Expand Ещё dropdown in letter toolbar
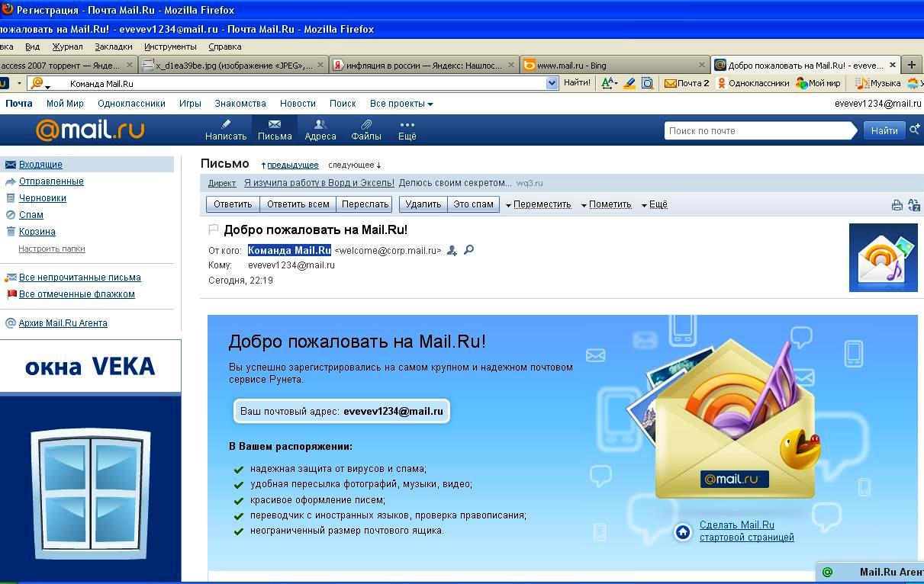The width and height of the screenshot is (924, 584). [x=655, y=204]
